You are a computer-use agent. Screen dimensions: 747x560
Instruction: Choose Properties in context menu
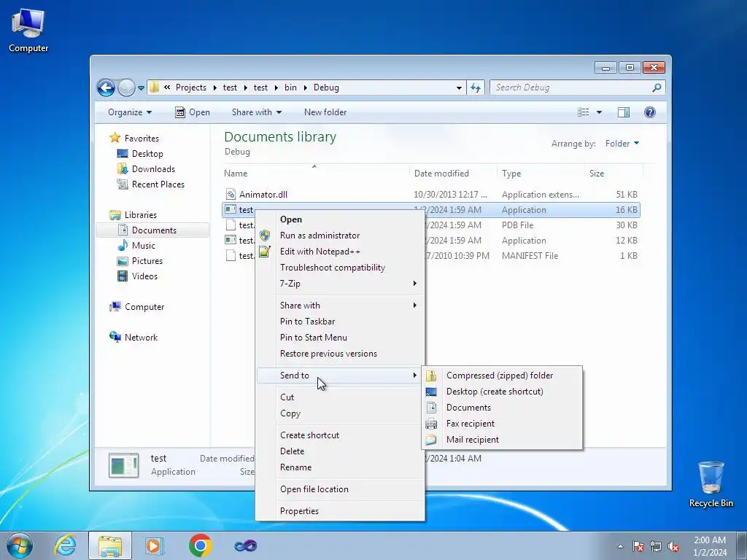point(340,511)
